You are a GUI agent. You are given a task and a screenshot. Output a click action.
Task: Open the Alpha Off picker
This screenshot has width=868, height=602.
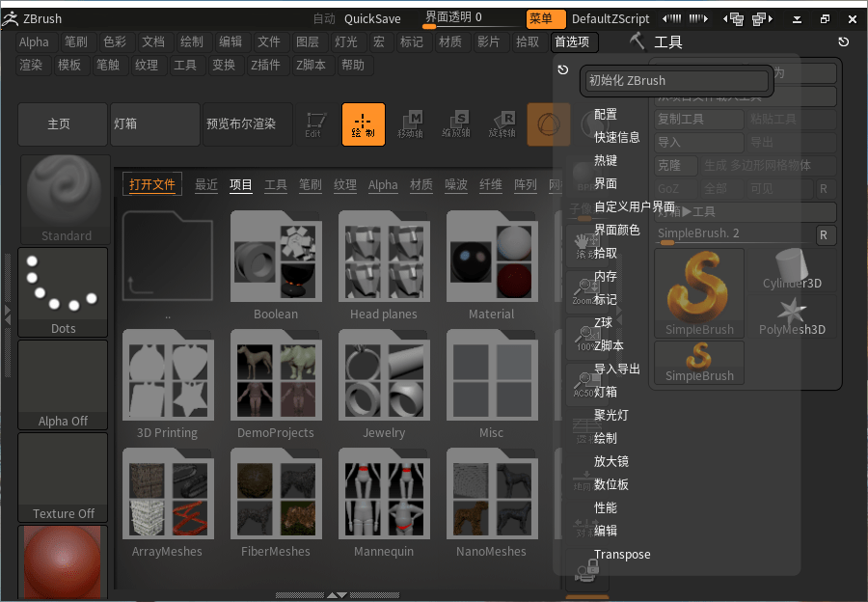[63, 384]
